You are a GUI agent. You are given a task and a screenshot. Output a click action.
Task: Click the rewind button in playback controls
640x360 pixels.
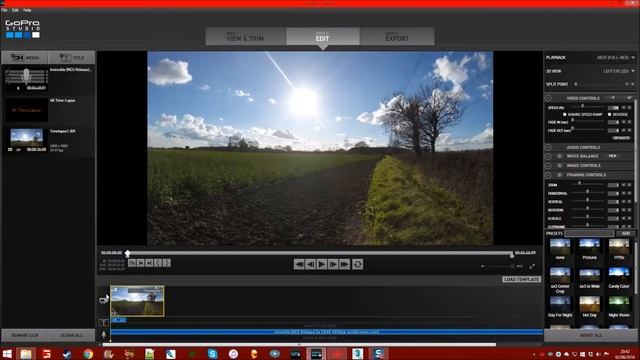point(299,264)
